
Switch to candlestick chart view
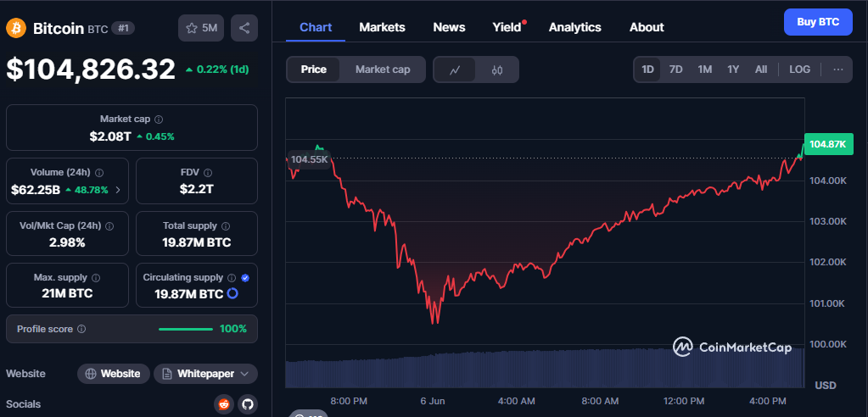click(x=496, y=69)
